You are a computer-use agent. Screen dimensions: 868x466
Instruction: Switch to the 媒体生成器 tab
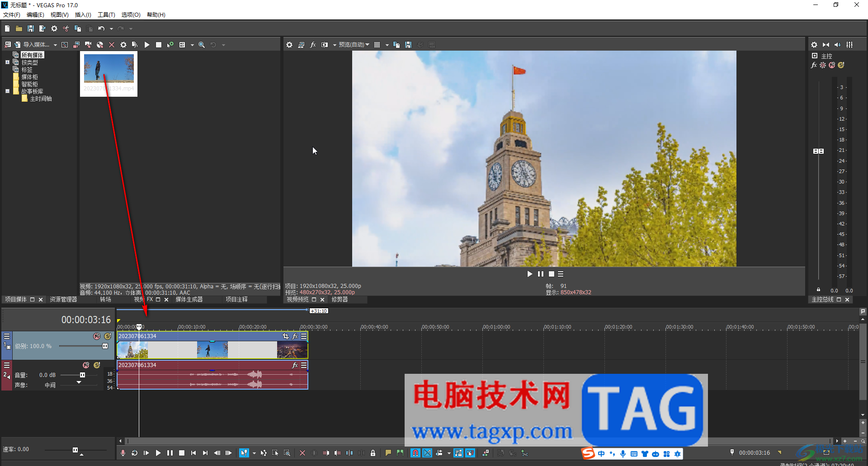(x=189, y=300)
